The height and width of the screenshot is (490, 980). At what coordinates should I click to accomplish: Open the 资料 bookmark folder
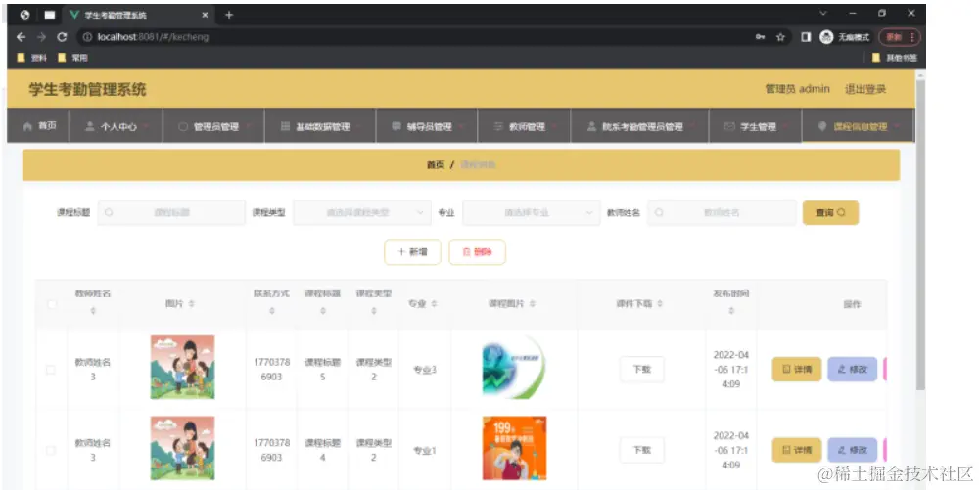[32, 58]
